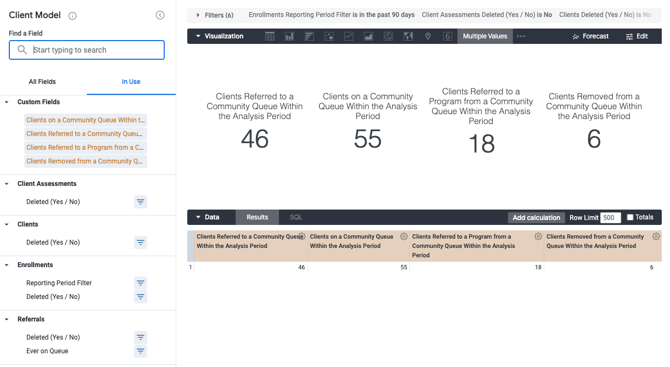This screenshot has width=670, height=367.
Task: Select the Area chart visualization icon
Action: 368,36
